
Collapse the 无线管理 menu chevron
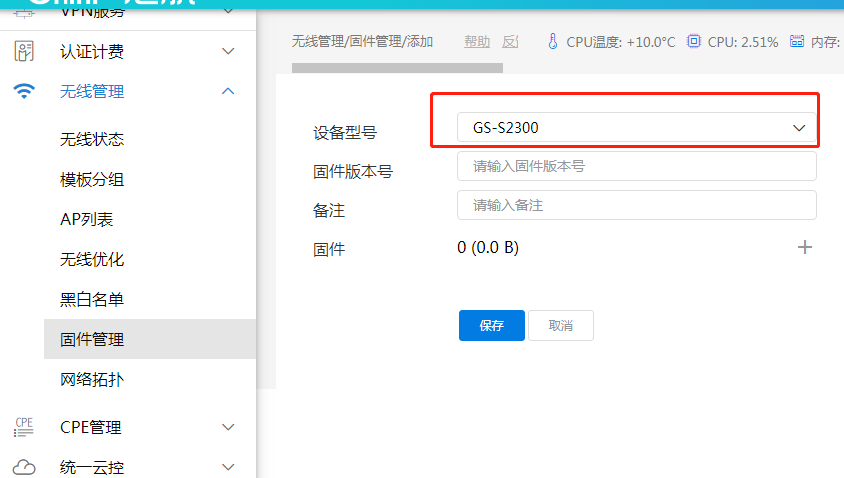228,91
